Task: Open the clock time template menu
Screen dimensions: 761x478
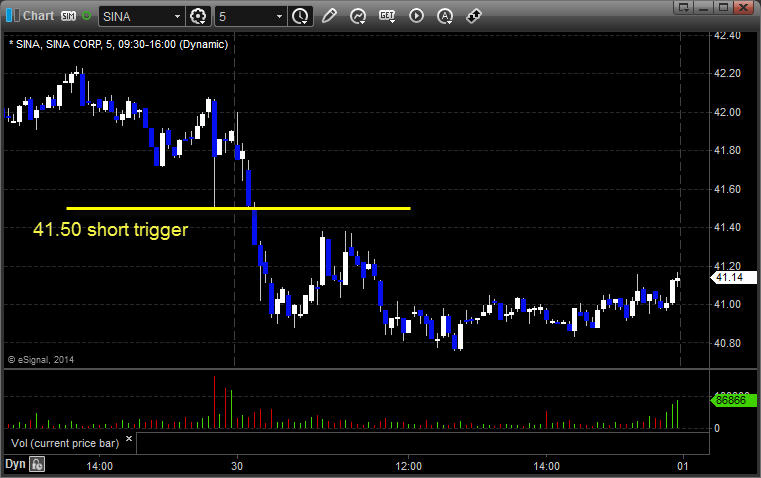Action: (300, 16)
